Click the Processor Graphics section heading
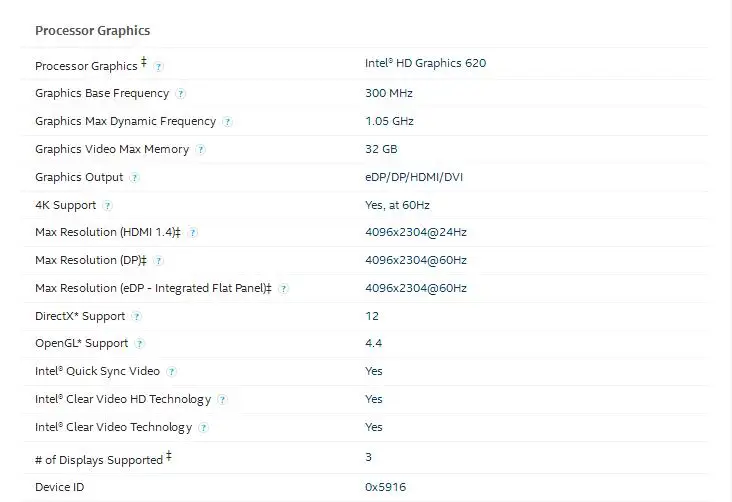The height and width of the screenshot is (502, 732). (92, 31)
